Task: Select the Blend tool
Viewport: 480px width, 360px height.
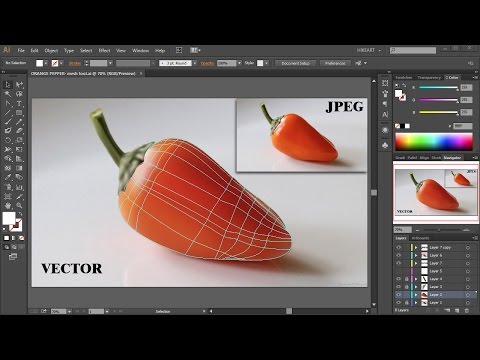Action: (x=19, y=177)
